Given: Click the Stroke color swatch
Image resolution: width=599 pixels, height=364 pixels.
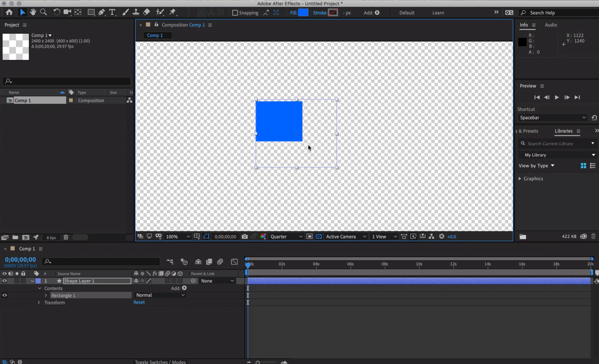Looking at the screenshot, I should pos(333,12).
